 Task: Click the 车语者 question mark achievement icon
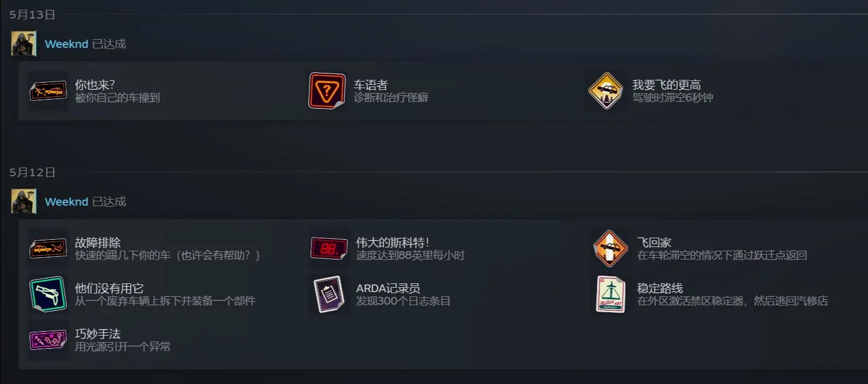[x=327, y=91]
